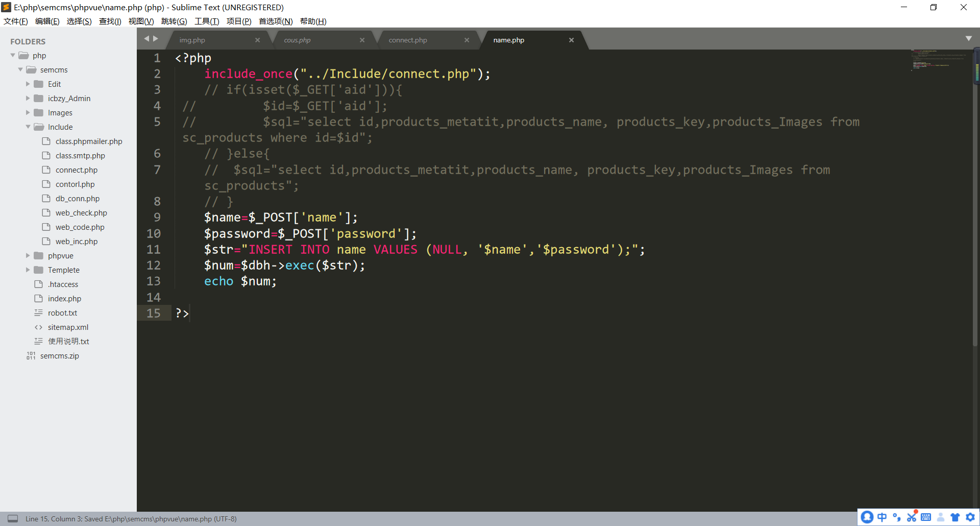
Task: Open semcms.zip in the sidebar
Action: pyautogui.click(x=60, y=355)
